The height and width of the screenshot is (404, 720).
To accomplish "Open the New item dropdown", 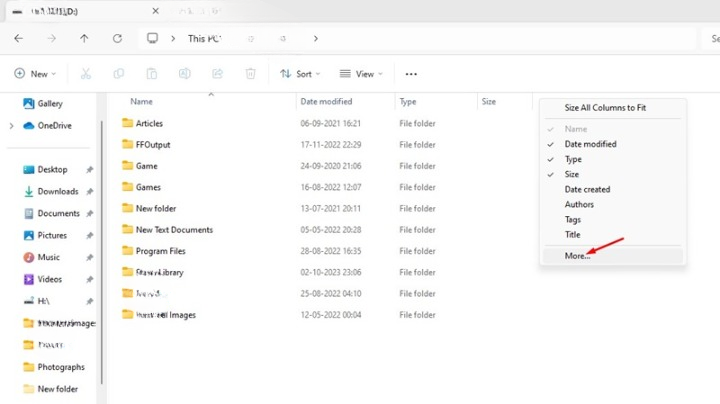I will point(35,73).
